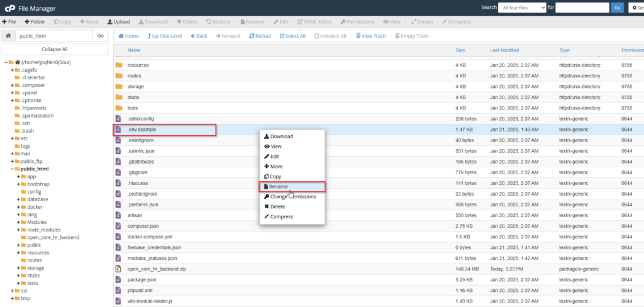644x307 pixels.
Task: Expand the node_modules tree folder
Action: pos(18,230)
